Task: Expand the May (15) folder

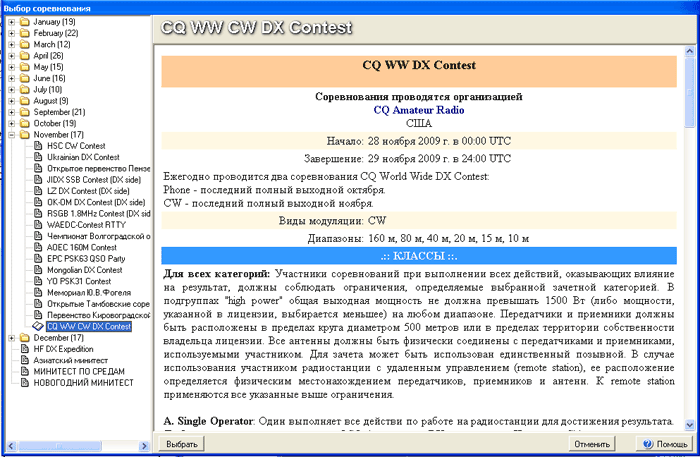Action: [x=12, y=67]
